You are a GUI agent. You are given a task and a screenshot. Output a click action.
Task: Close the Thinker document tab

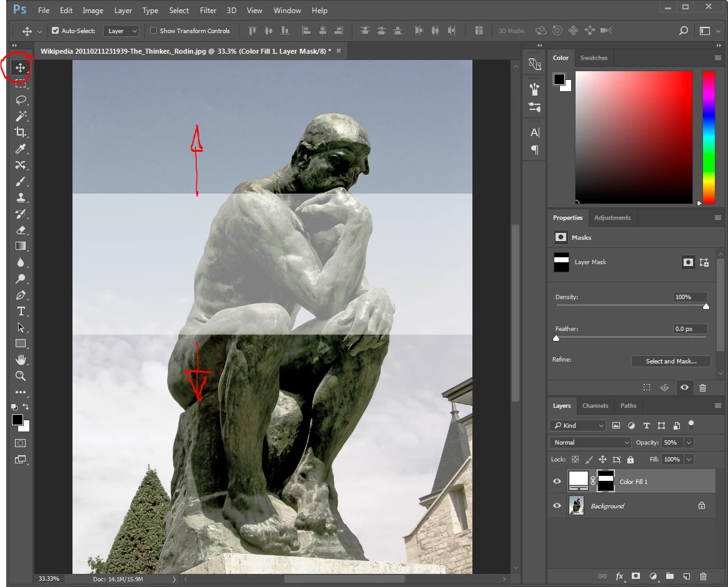click(339, 51)
